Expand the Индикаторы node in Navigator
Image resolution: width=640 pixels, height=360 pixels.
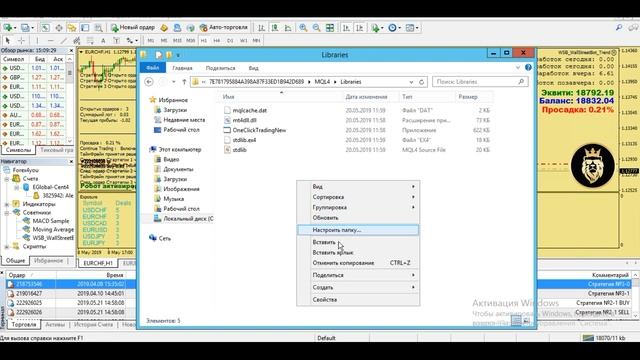pos(7,204)
